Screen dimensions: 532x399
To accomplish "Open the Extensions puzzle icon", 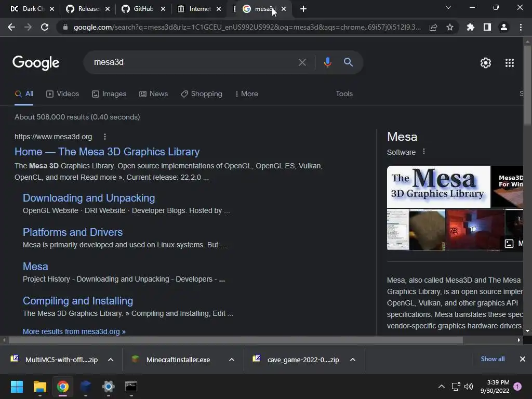I will coord(470,27).
